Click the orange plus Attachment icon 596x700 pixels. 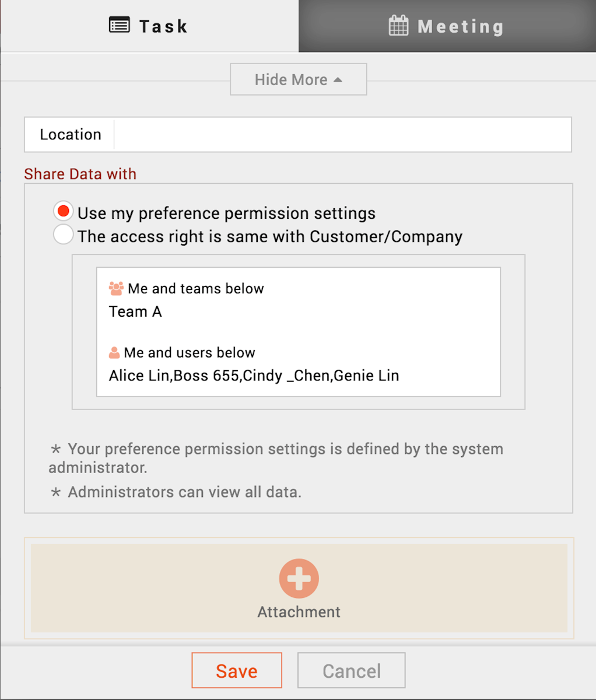[299, 579]
